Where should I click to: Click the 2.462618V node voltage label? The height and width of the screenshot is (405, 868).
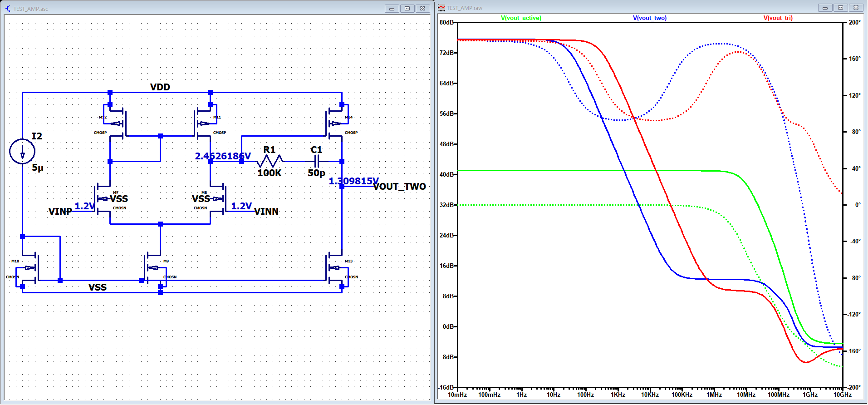(x=223, y=156)
